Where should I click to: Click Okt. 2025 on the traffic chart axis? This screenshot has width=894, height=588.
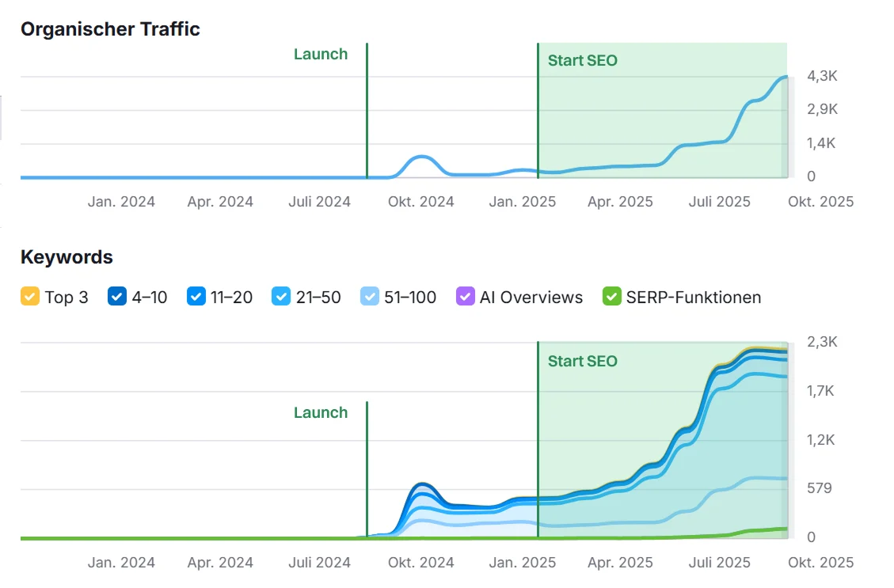820,202
